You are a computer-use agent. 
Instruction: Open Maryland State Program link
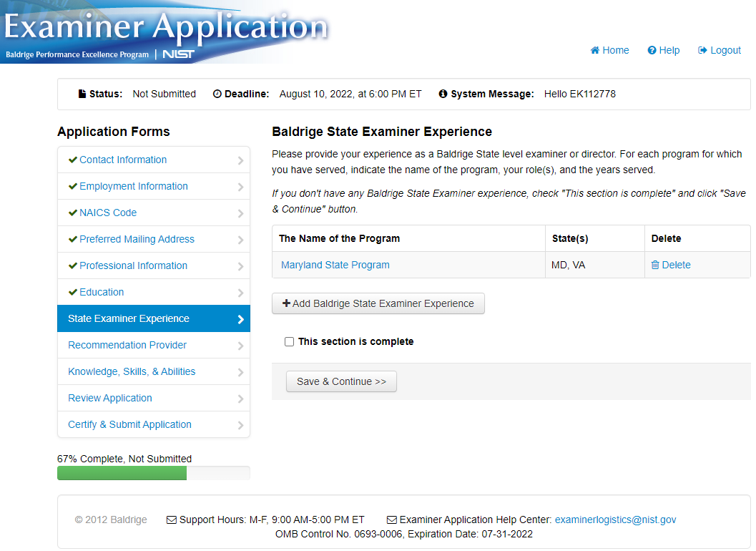335,265
